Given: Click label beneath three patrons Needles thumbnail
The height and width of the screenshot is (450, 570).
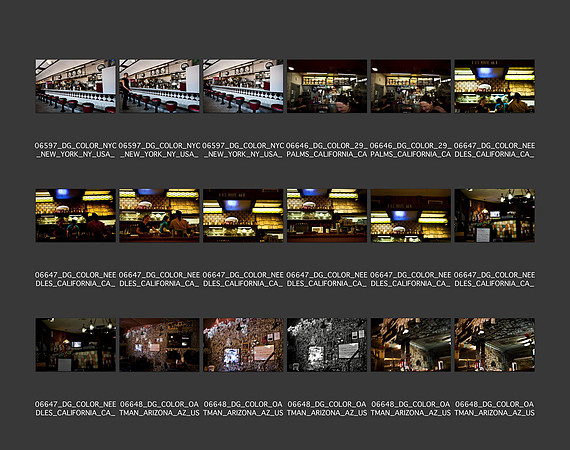Looking at the screenshot, I should [x=76, y=279].
